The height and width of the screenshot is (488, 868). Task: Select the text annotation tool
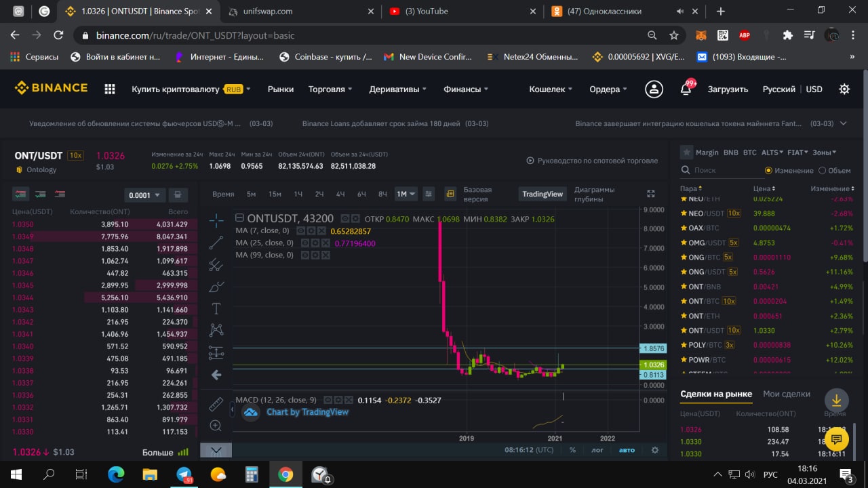tap(216, 308)
